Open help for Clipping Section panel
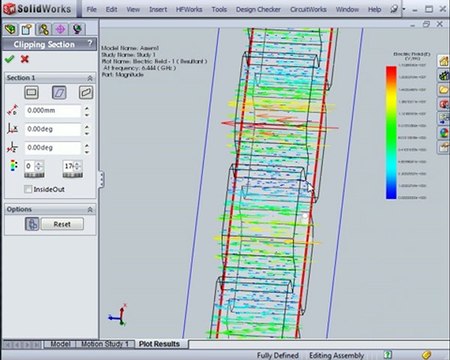450x360 pixels. tap(90, 43)
